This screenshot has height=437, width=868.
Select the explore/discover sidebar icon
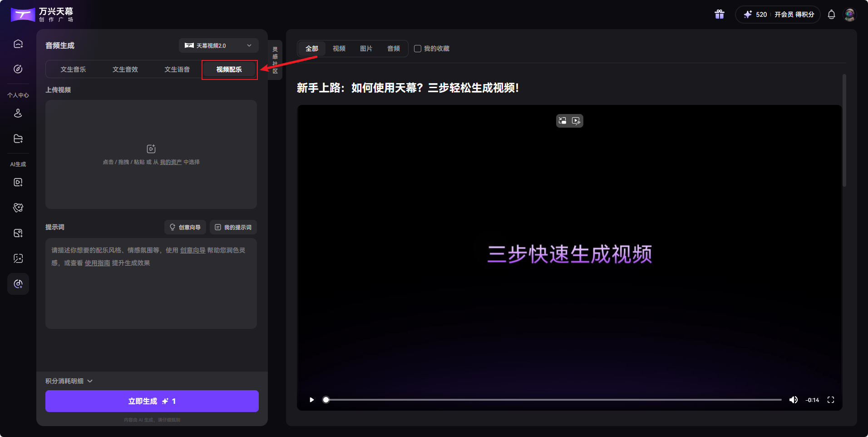point(18,69)
